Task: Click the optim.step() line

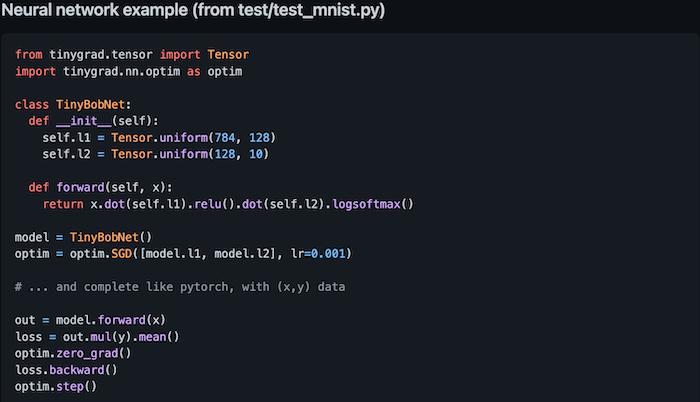Action: point(56,386)
